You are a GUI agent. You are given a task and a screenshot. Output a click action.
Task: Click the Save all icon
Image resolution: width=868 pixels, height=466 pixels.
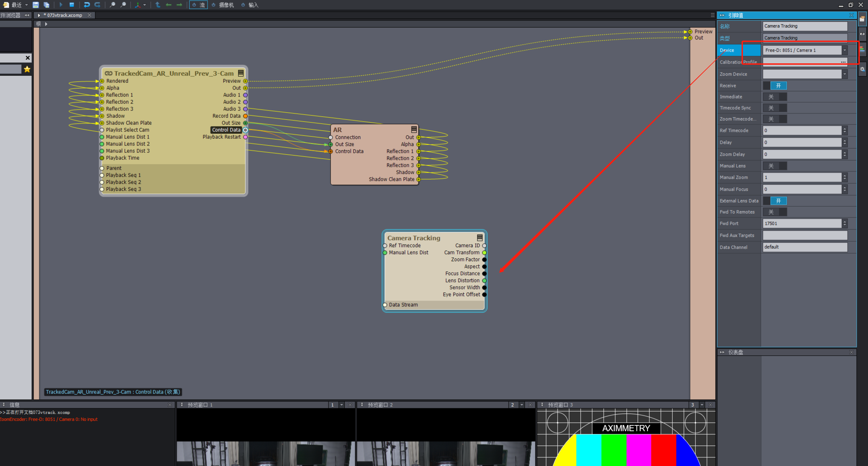pos(47,5)
